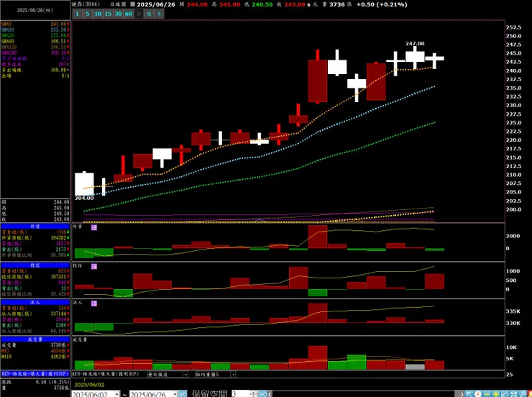Screen dimensions: 532x397
Task: Click the SMA240 legend row
Action: (x=35, y=53)
